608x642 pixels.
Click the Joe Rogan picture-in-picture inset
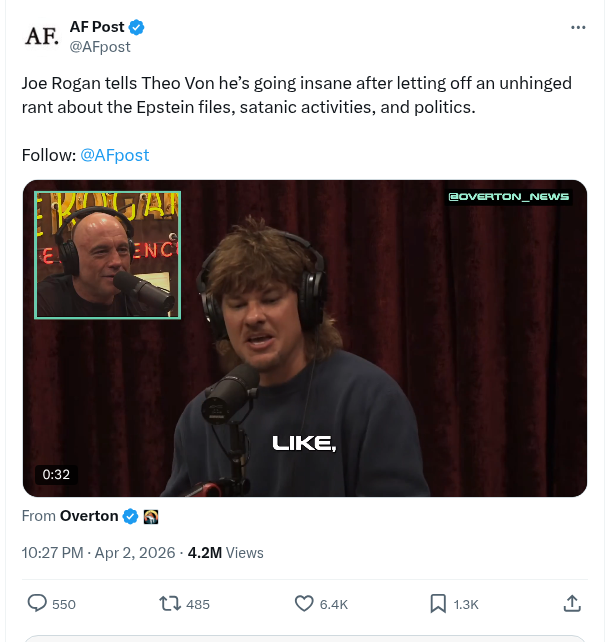click(x=108, y=255)
